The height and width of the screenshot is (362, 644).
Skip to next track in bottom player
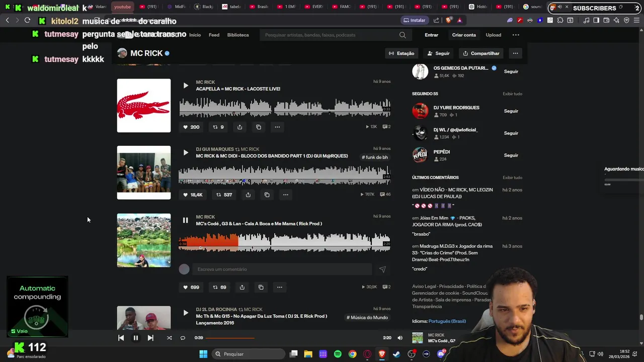tap(150, 338)
